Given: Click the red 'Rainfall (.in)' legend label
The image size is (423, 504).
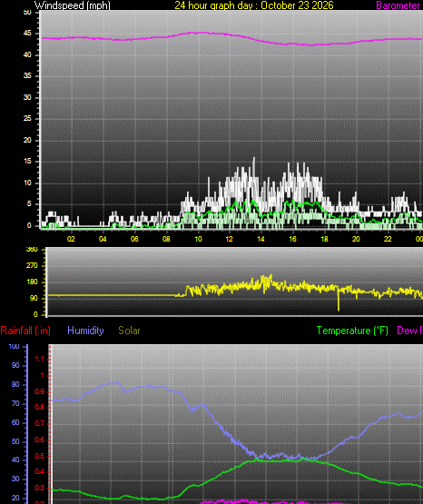Looking at the screenshot, I should pyautogui.click(x=25, y=331).
